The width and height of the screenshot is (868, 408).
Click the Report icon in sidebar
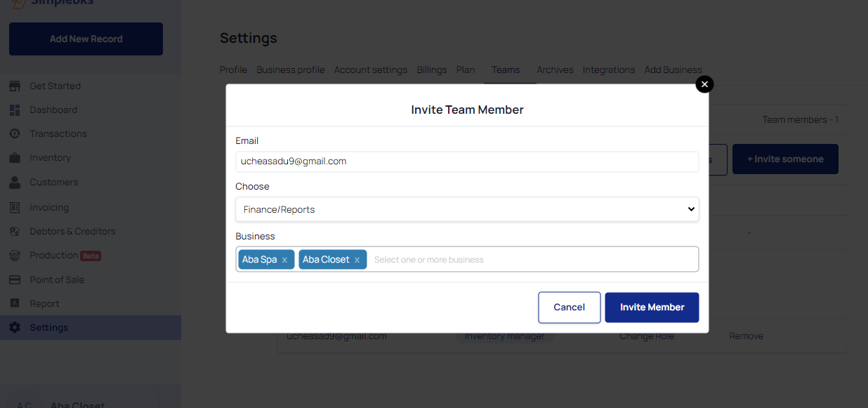15,303
